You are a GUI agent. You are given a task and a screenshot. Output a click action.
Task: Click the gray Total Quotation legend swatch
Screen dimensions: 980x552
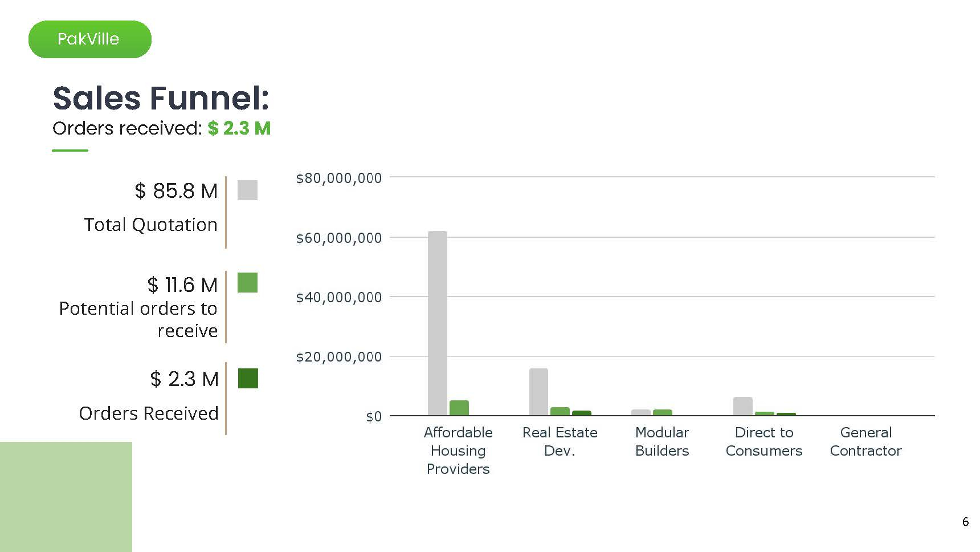point(247,190)
